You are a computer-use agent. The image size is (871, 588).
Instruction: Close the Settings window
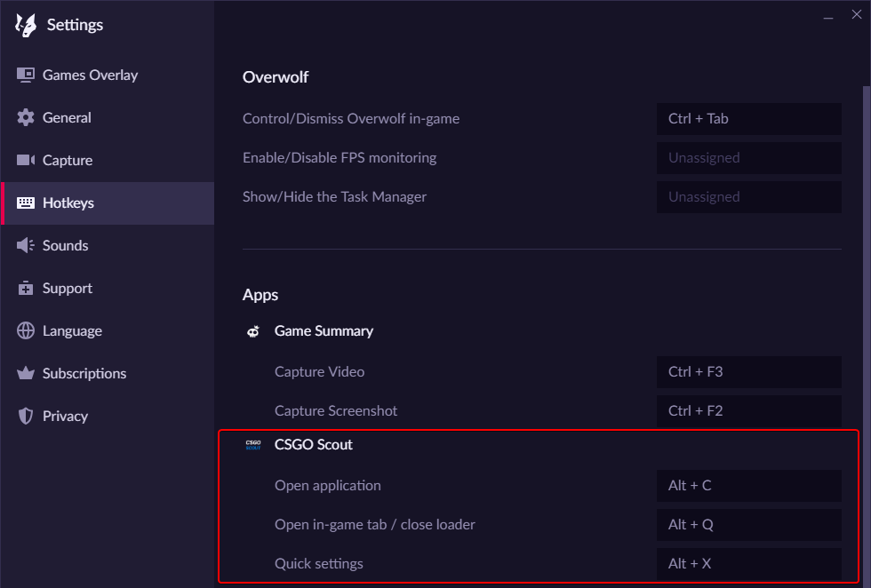[x=857, y=15]
